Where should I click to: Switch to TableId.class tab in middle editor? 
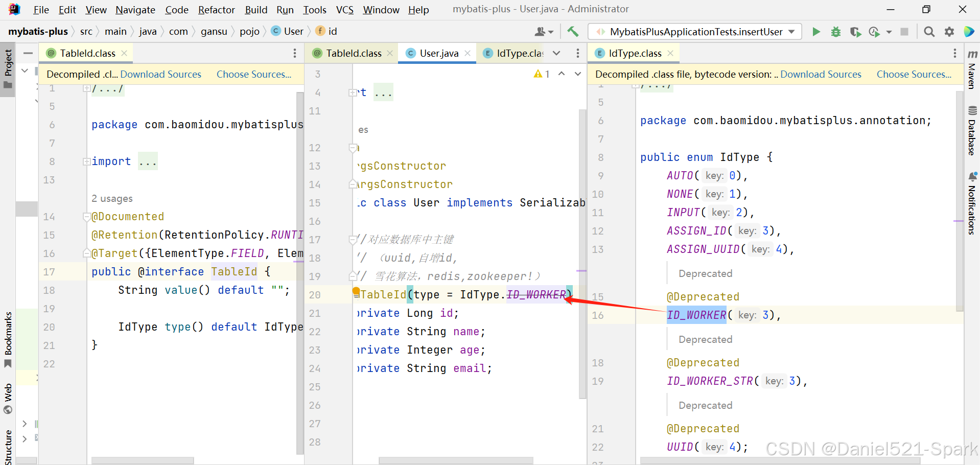(353, 53)
